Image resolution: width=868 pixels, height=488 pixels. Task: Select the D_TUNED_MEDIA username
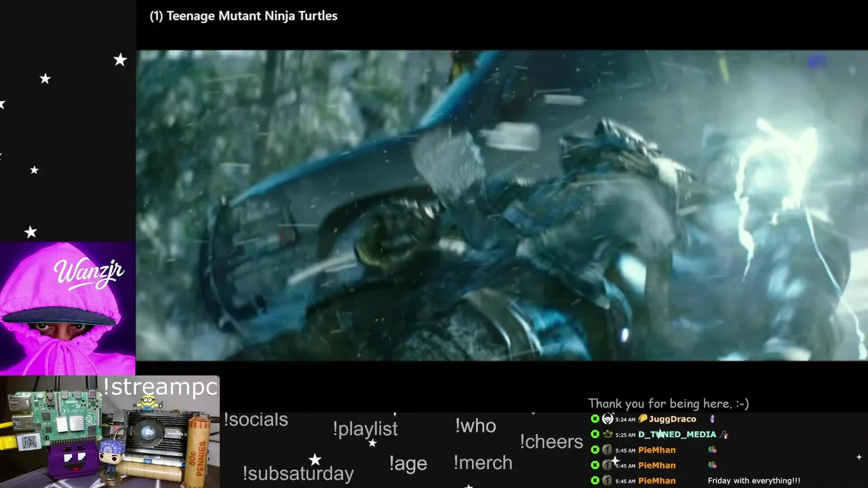point(677,434)
